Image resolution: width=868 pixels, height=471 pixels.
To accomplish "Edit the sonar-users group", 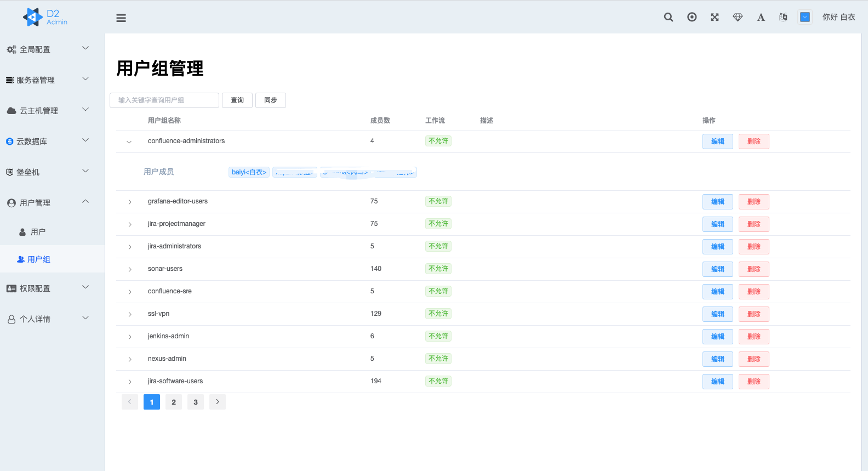I will pyautogui.click(x=718, y=269).
